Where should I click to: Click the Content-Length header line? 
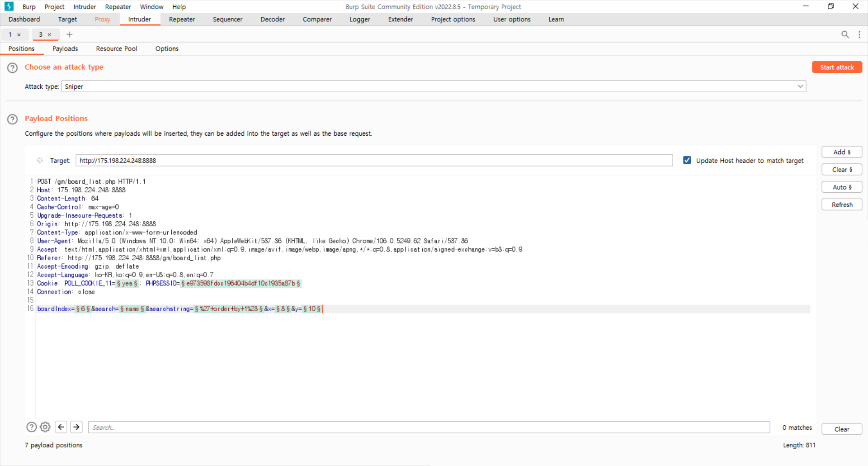pos(68,199)
